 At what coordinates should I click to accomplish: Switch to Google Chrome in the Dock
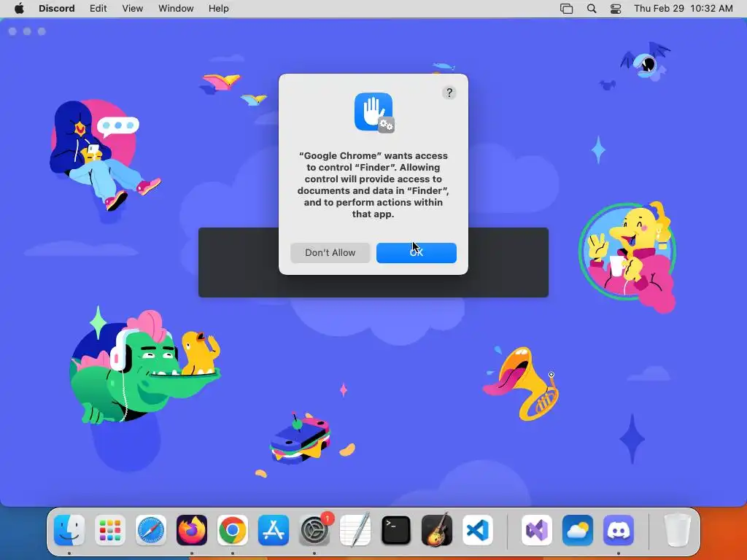click(233, 530)
